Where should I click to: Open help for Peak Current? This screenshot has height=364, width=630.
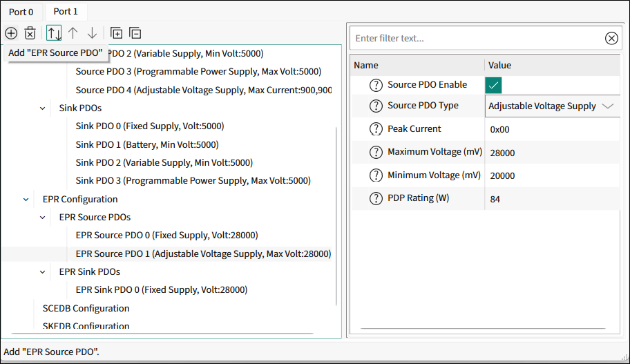376,129
